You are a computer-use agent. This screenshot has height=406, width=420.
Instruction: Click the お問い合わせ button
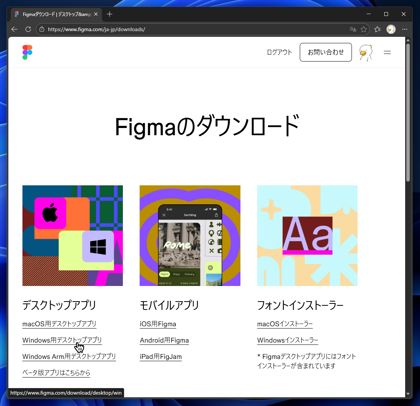(326, 52)
